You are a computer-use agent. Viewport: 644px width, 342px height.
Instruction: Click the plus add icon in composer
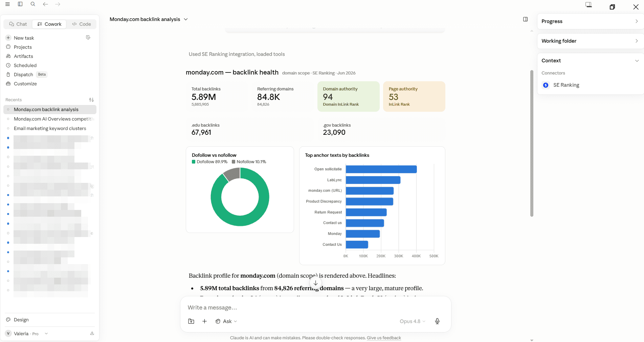click(x=204, y=321)
